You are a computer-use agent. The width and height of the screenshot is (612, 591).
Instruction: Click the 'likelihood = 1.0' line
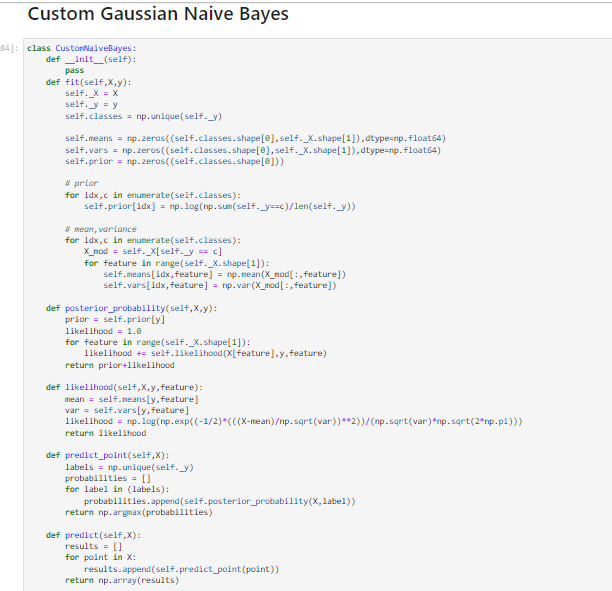point(103,331)
